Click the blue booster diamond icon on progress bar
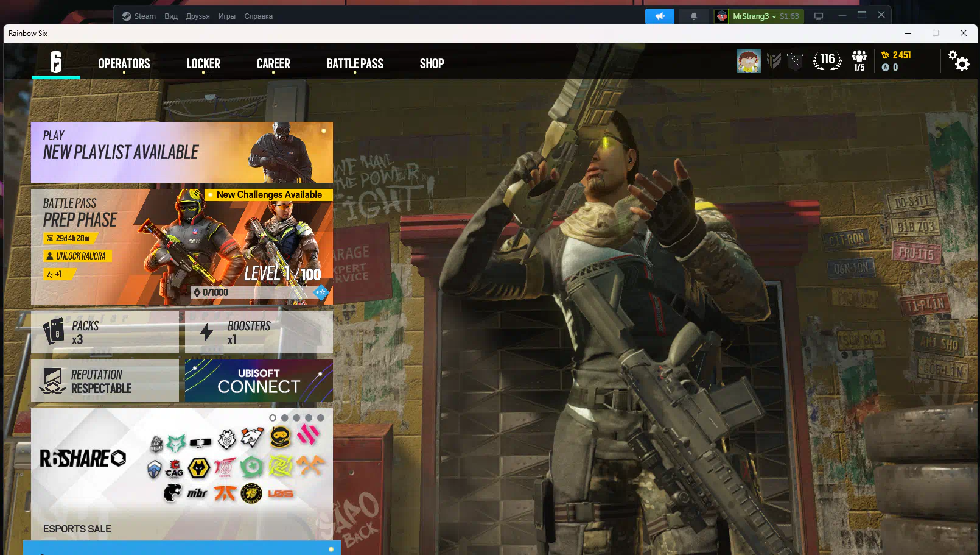 point(320,293)
